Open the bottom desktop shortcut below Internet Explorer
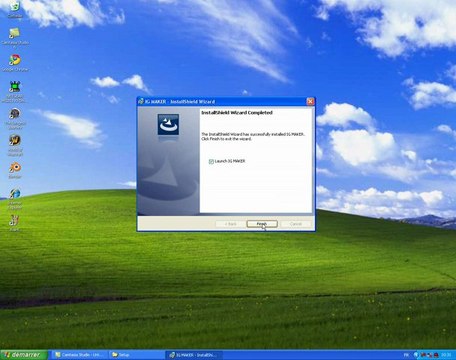The width and height of the screenshot is (456, 360). 14,223
